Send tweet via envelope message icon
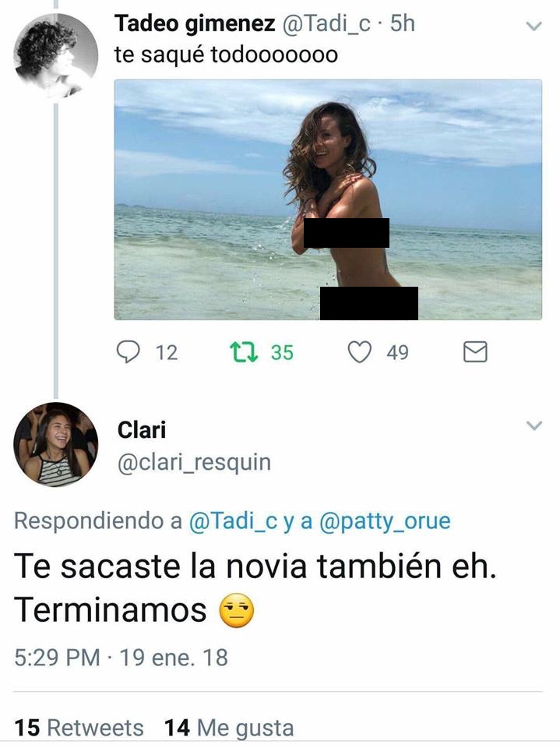Viewport: 560px width, 748px height. point(475,352)
